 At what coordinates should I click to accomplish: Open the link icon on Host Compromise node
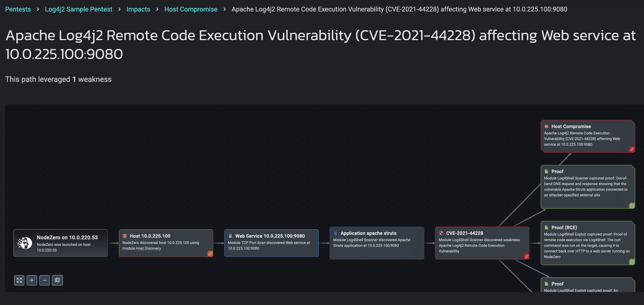coord(632,149)
